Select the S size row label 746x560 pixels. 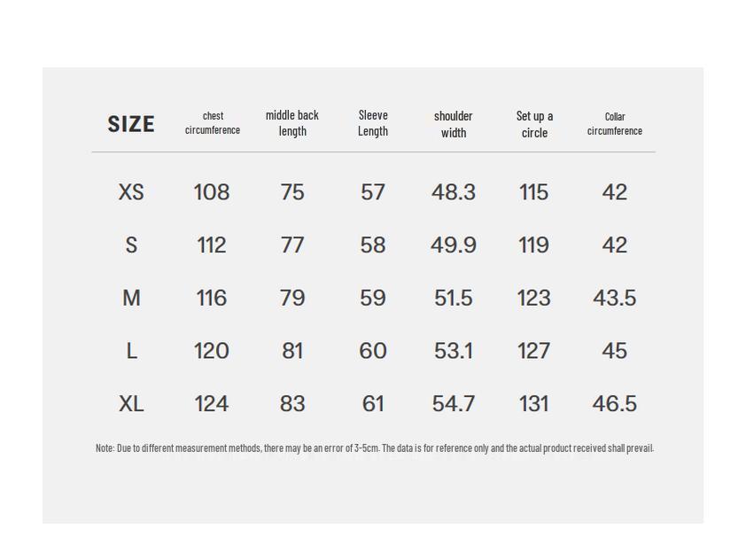(x=131, y=245)
